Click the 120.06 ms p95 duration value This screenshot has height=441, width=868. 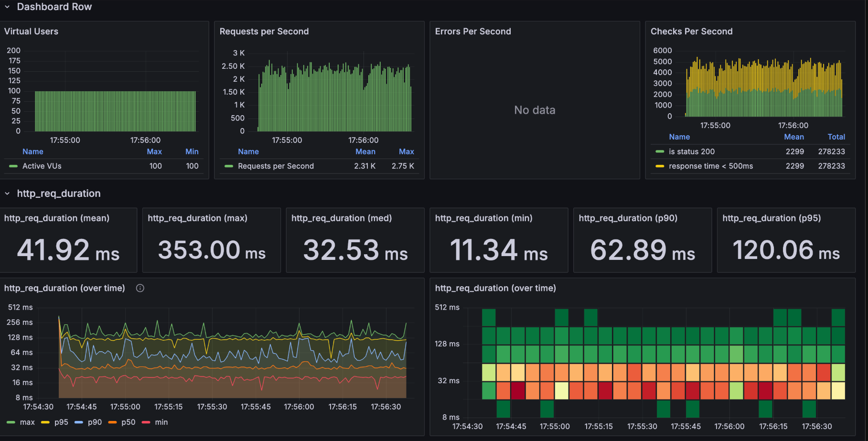(x=786, y=250)
